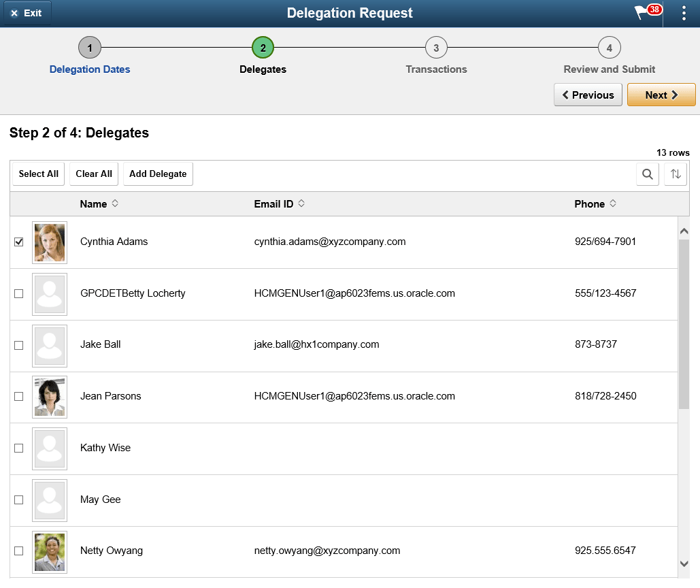The height and width of the screenshot is (588, 700).
Task: Open Netty Owyang's profile photo
Action: pos(49,552)
